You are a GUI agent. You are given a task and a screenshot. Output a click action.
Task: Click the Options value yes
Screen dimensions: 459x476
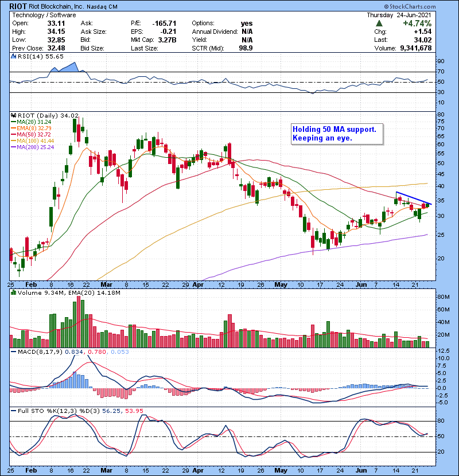247,24
